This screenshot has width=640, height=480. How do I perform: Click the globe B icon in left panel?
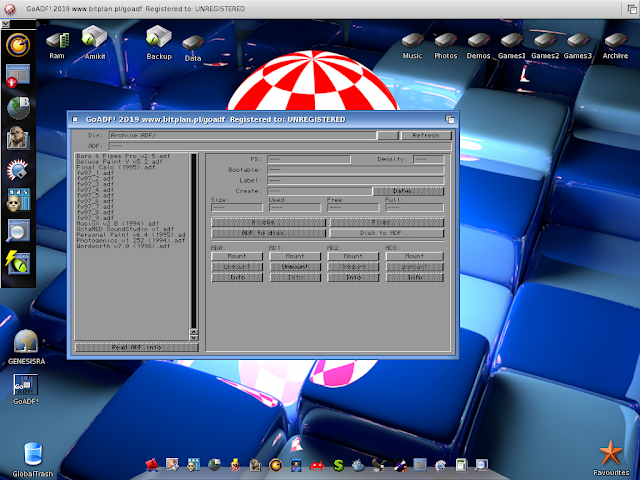click(18, 108)
